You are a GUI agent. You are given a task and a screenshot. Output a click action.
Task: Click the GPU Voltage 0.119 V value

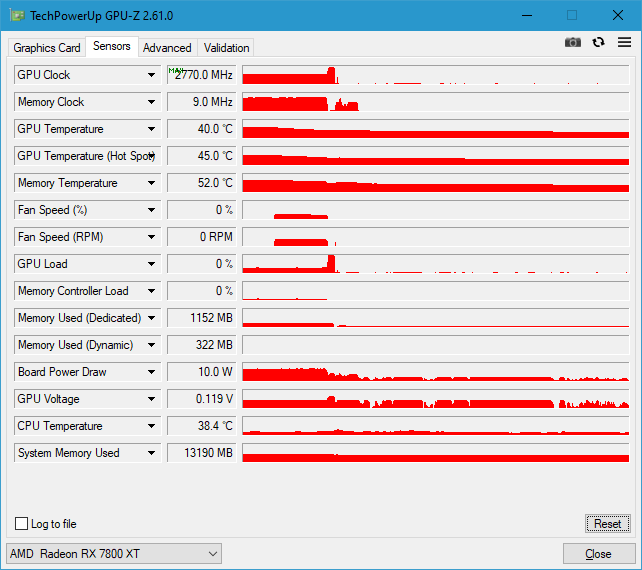202,399
